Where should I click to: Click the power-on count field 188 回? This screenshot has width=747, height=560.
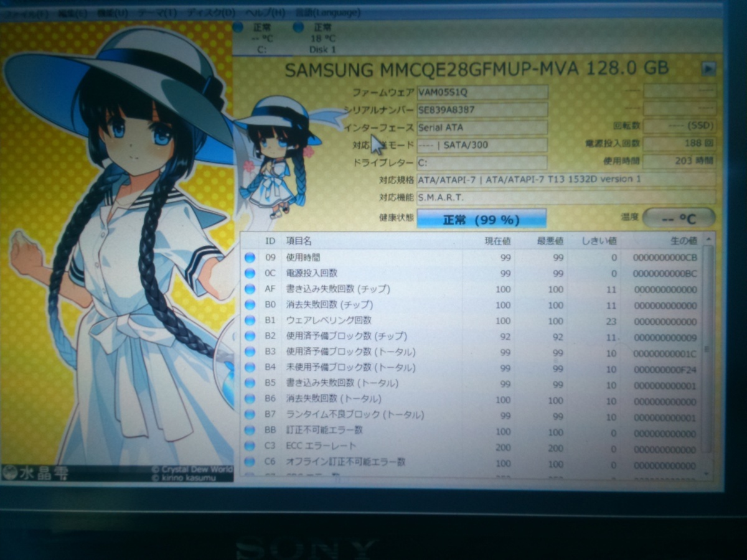[x=679, y=144]
